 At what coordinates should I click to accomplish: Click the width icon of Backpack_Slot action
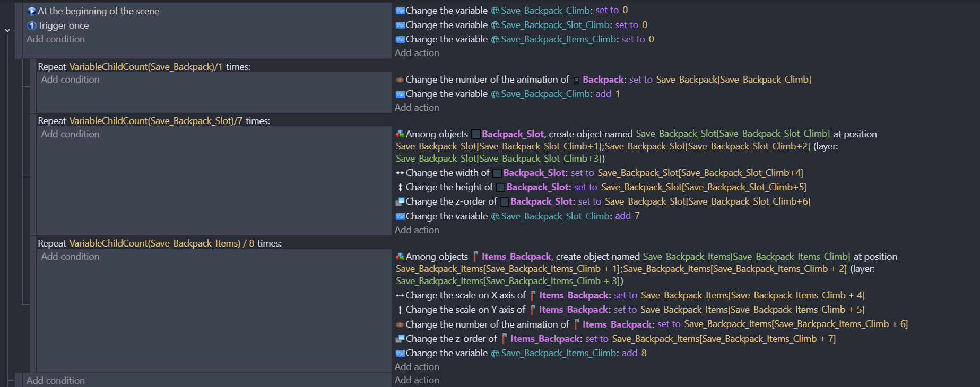[x=400, y=173]
